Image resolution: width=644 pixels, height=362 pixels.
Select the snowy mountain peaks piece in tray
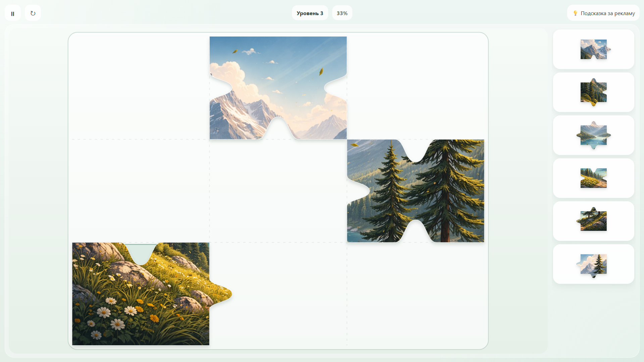point(594,49)
